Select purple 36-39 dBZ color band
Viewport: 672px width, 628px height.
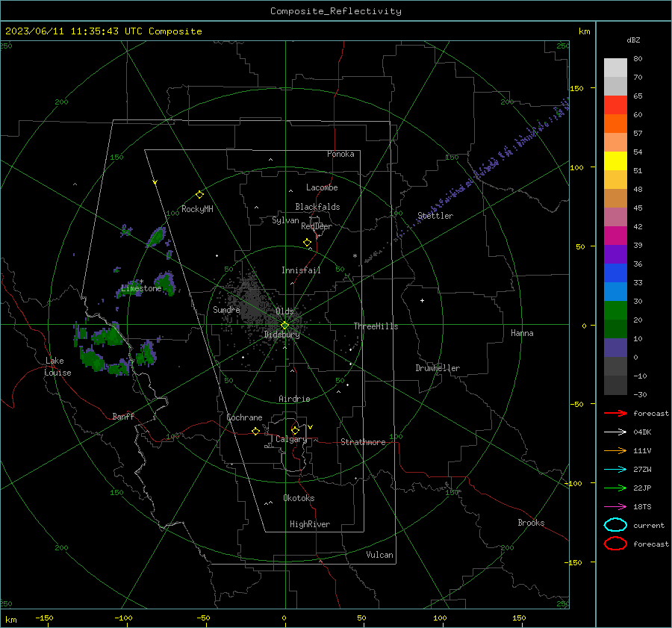click(615, 255)
